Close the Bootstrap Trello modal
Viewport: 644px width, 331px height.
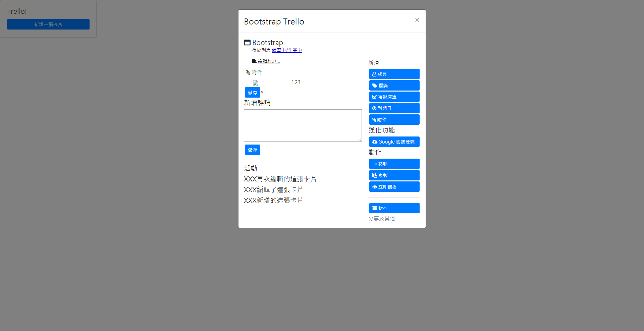point(417,20)
